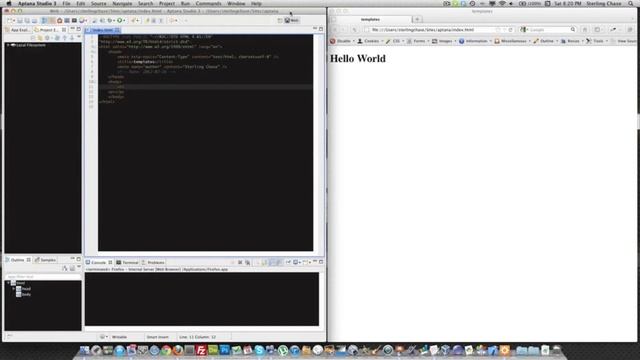This screenshot has width=640, height=360.
Task: Open the Miscellaneous dropdown in Web Developer toolbar
Action: click(x=512, y=41)
